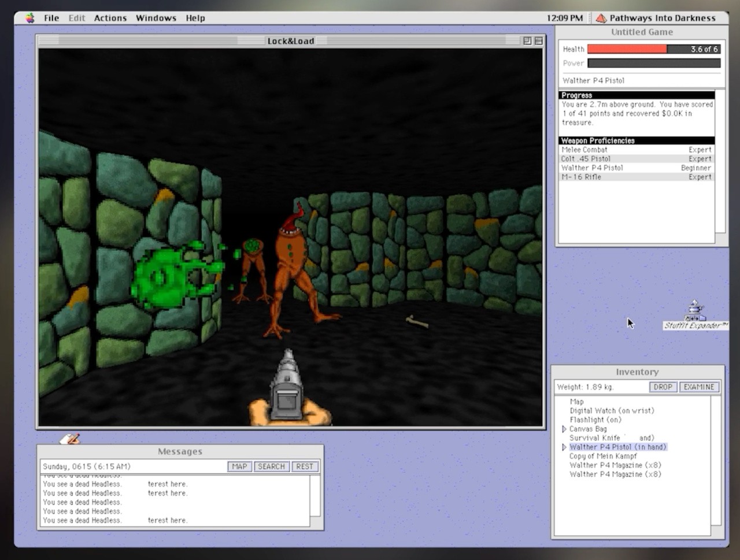Open the Apple menu icon
740x560 pixels.
(30, 18)
